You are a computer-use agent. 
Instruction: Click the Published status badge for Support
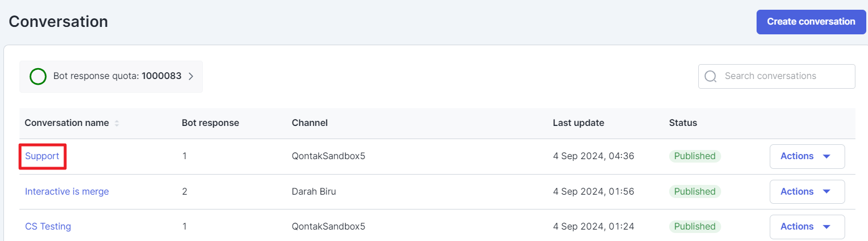pyautogui.click(x=695, y=156)
